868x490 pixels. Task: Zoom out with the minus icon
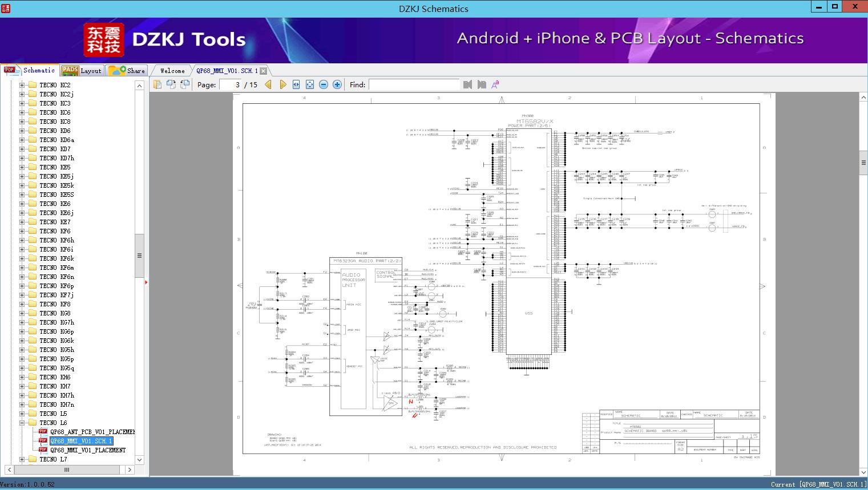324,84
